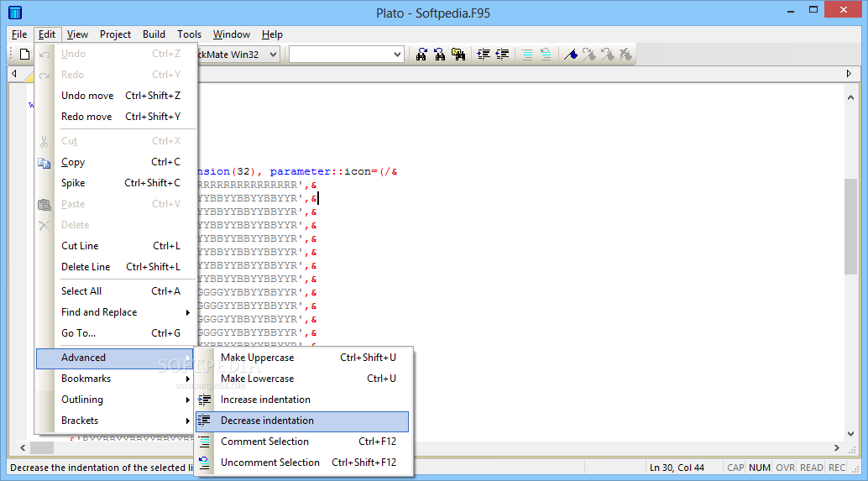Open the Build menu
Image resolution: width=868 pixels, height=481 pixels.
[154, 34]
